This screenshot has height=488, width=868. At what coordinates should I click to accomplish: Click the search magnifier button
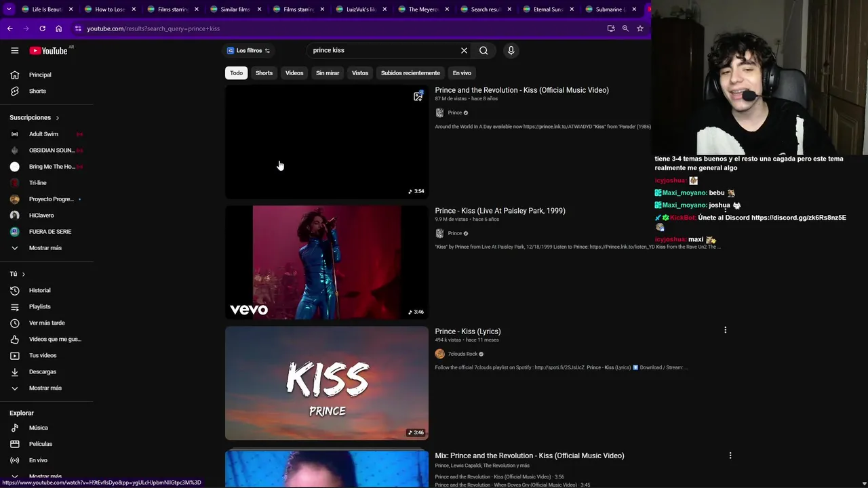pyautogui.click(x=484, y=50)
